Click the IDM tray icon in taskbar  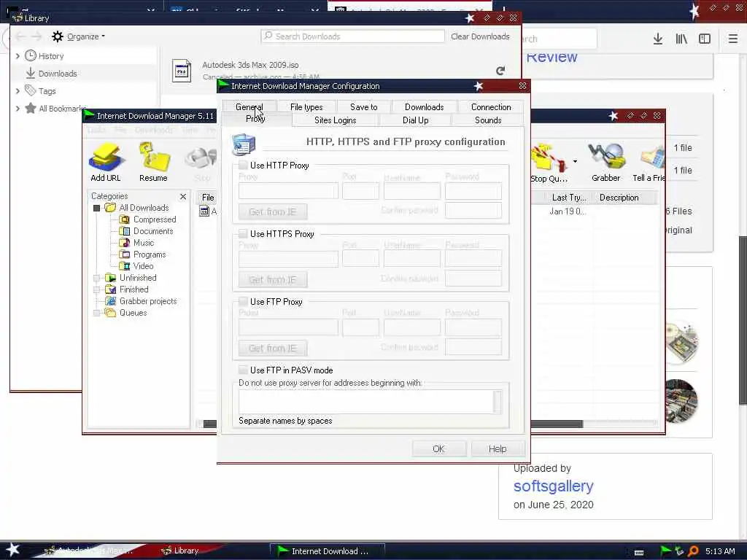pos(665,551)
